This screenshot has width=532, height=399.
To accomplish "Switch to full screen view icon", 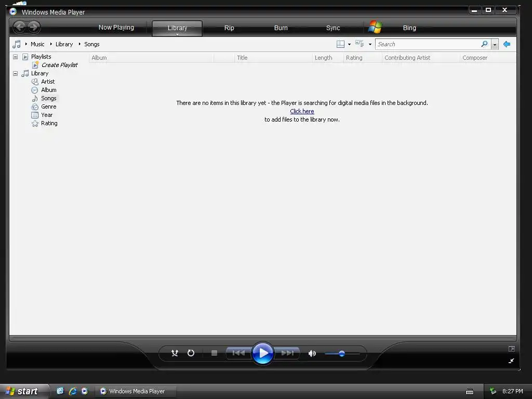I will (512, 349).
